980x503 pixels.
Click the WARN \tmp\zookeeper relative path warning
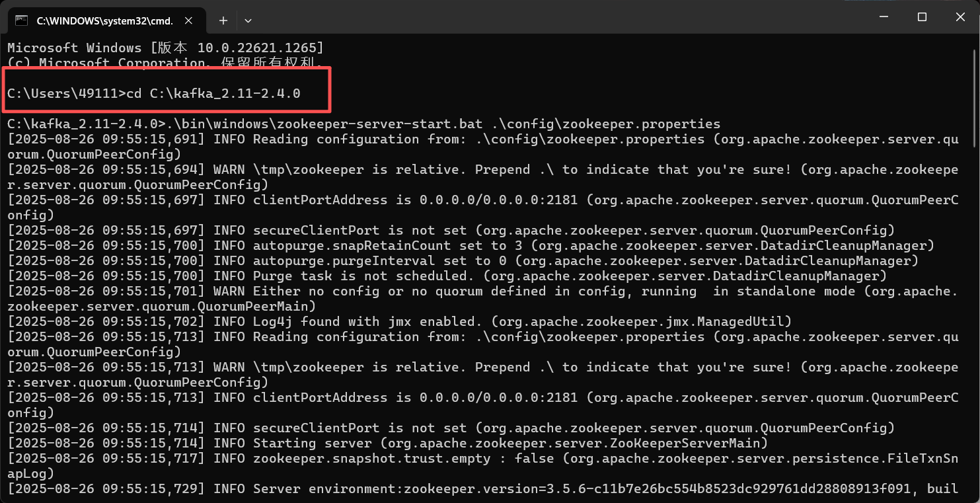coord(463,169)
